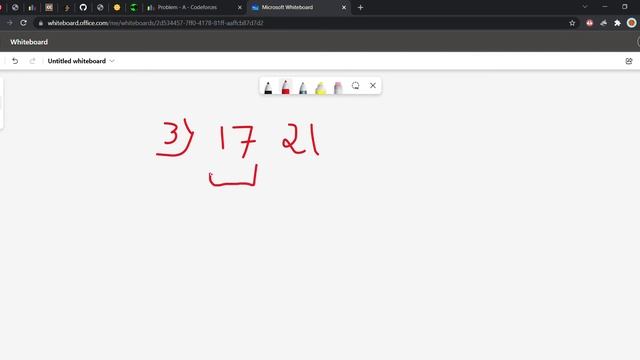Select the yellow highlighter tool
This screenshot has height=360, width=640.
pos(320,87)
